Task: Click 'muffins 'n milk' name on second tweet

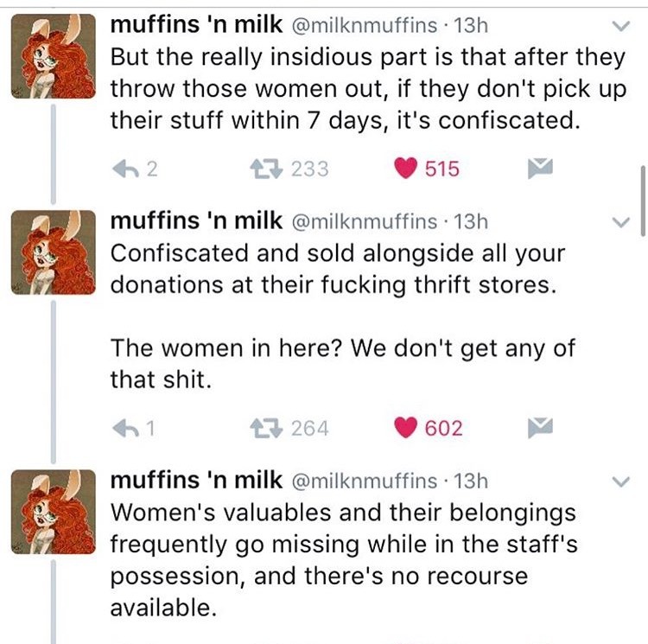Action: point(196,221)
